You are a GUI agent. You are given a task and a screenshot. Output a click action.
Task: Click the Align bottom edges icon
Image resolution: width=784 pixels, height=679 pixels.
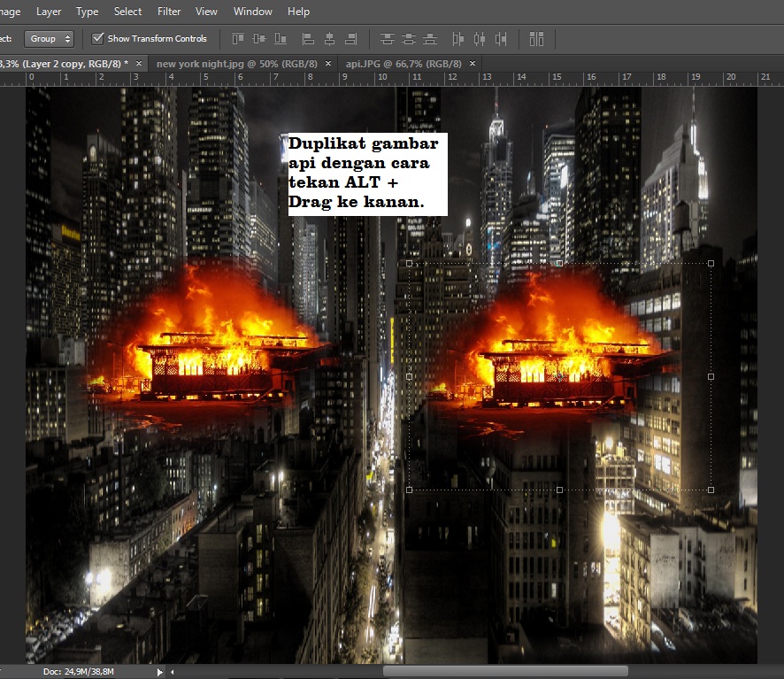281,39
